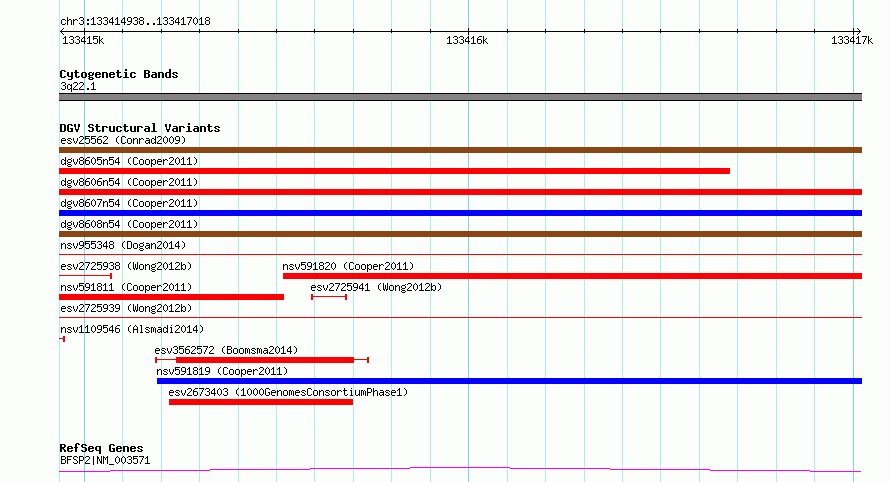Click the nsv1109546 (Alsmadi2014) label

132,329
